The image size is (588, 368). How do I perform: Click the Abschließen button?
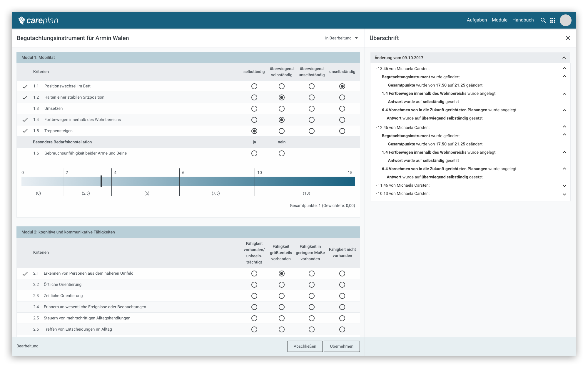[x=305, y=346]
